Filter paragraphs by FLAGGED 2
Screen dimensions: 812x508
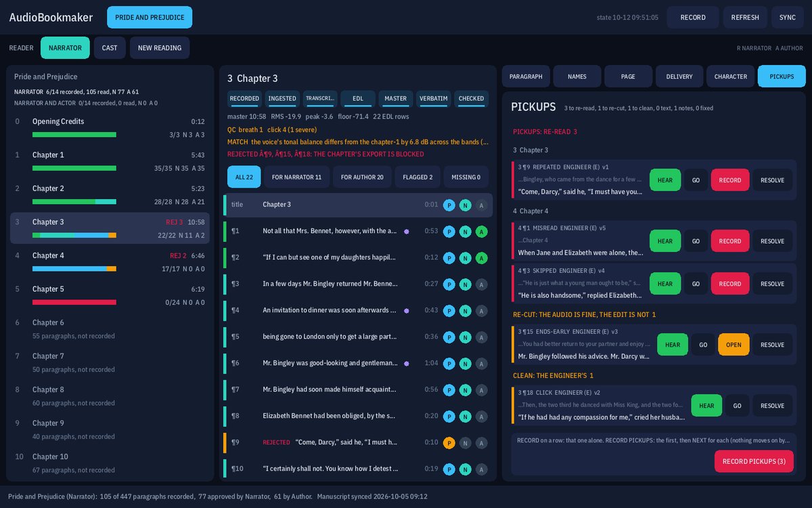[x=418, y=177]
